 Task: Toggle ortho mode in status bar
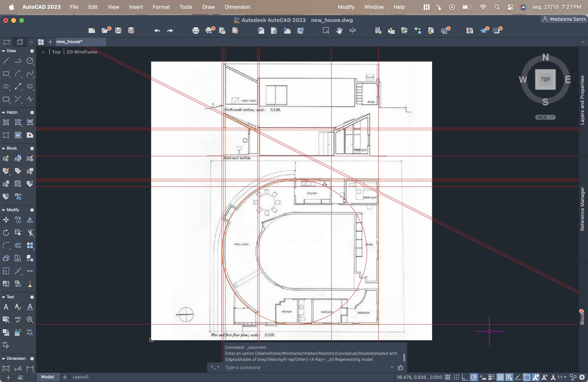click(x=465, y=377)
